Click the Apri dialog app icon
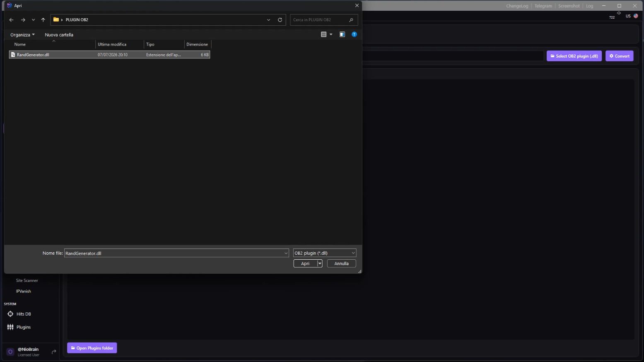Screen dimensions: 644x362 coord(10,5)
